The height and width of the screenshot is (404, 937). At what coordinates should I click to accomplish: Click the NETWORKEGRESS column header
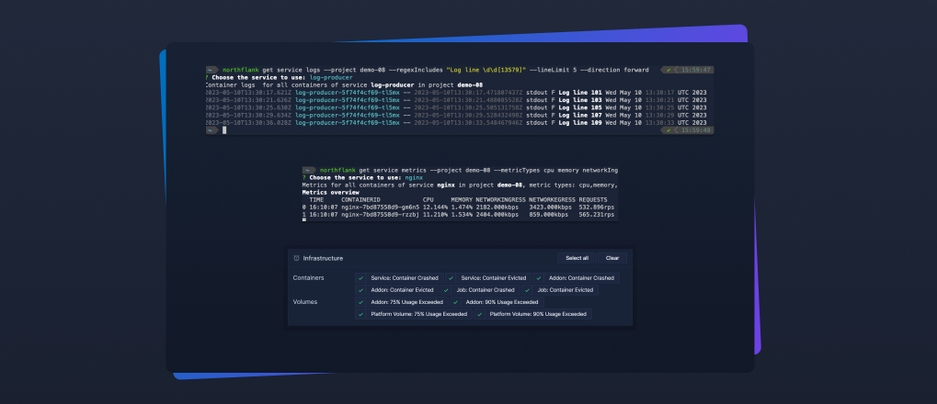552,200
